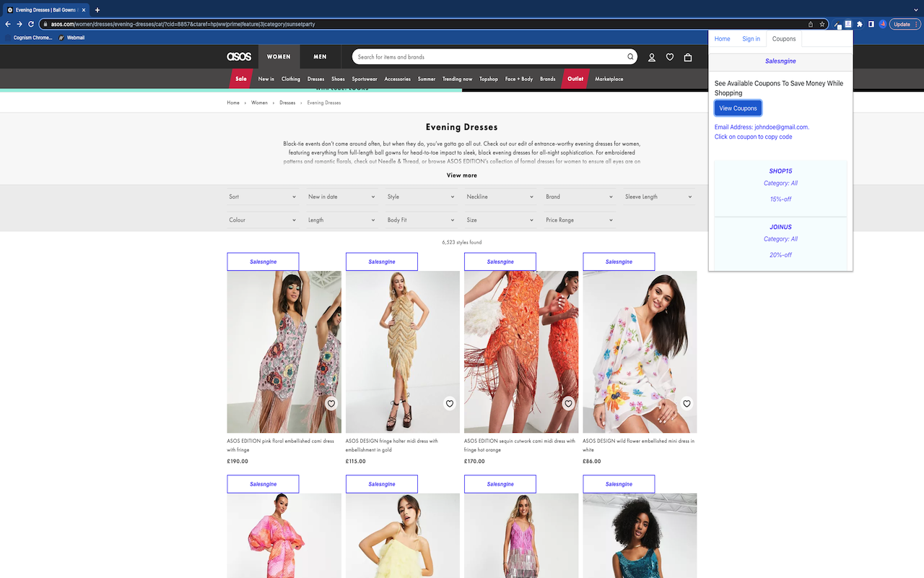Open the Style filter dropdown
Screen dimensions: 924x578
(x=421, y=197)
